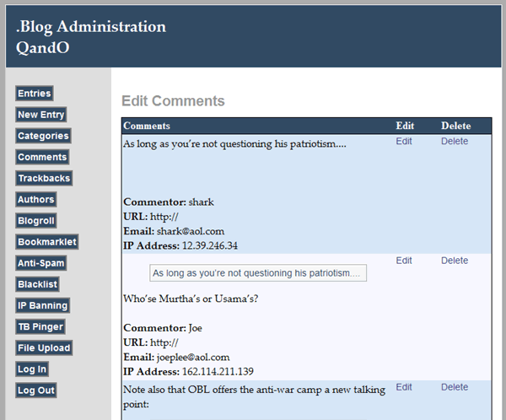Viewport: 506px width, 420px height.
Task: Go to Anti-Spam settings
Action: (x=41, y=263)
